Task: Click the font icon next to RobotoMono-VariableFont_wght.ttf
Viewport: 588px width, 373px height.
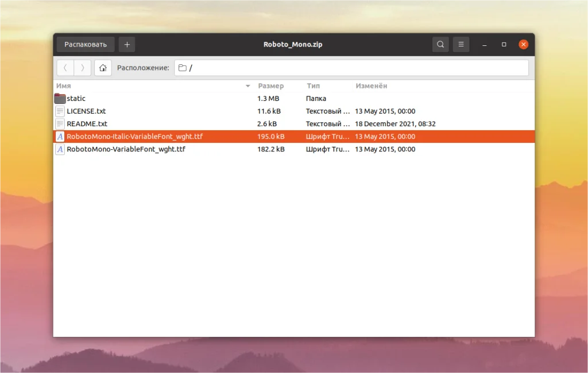Action: point(60,149)
